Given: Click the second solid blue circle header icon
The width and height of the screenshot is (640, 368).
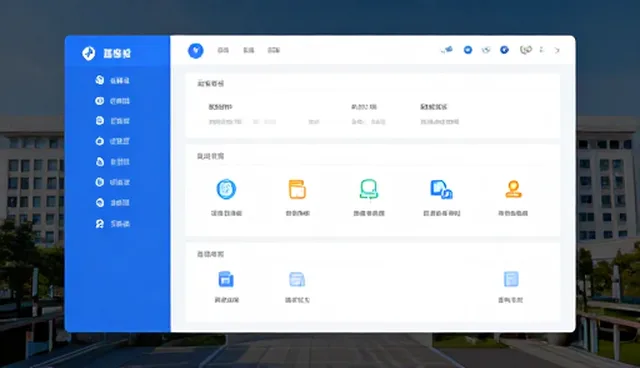Looking at the screenshot, I should pos(504,50).
